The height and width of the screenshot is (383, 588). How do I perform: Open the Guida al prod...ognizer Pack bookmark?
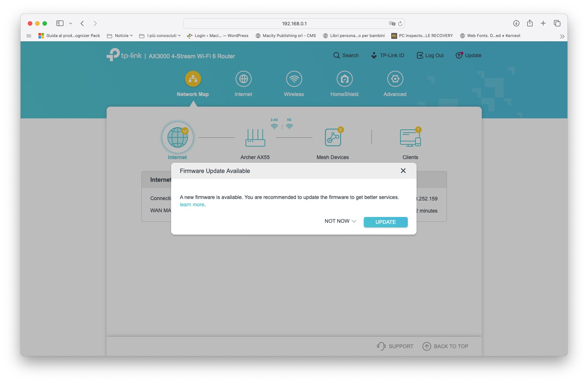[69, 36]
